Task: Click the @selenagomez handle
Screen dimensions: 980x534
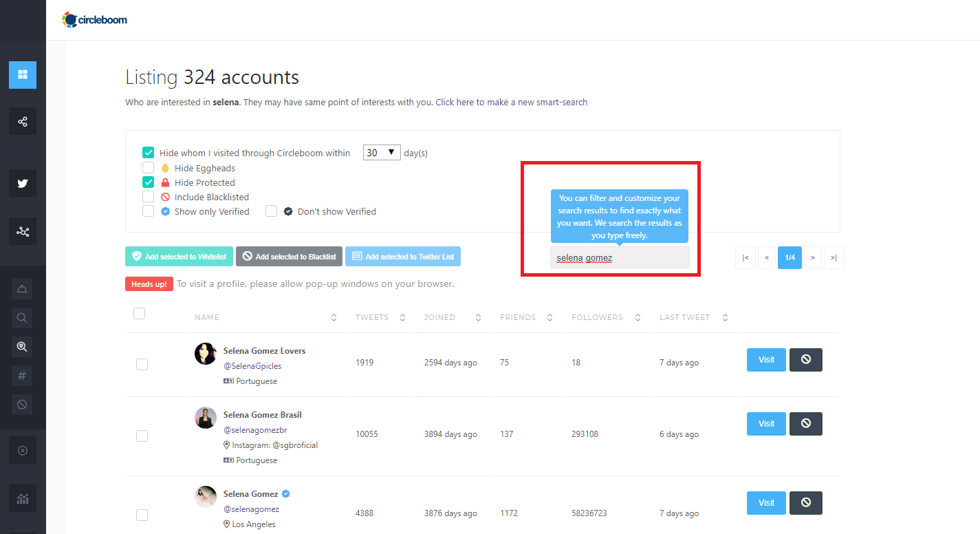Action: [251, 509]
